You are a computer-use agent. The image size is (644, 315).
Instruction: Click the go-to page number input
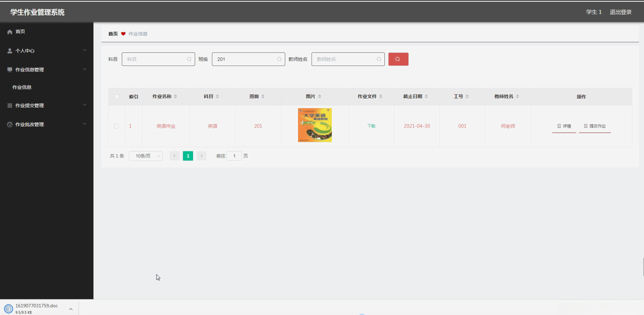pyautogui.click(x=234, y=156)
